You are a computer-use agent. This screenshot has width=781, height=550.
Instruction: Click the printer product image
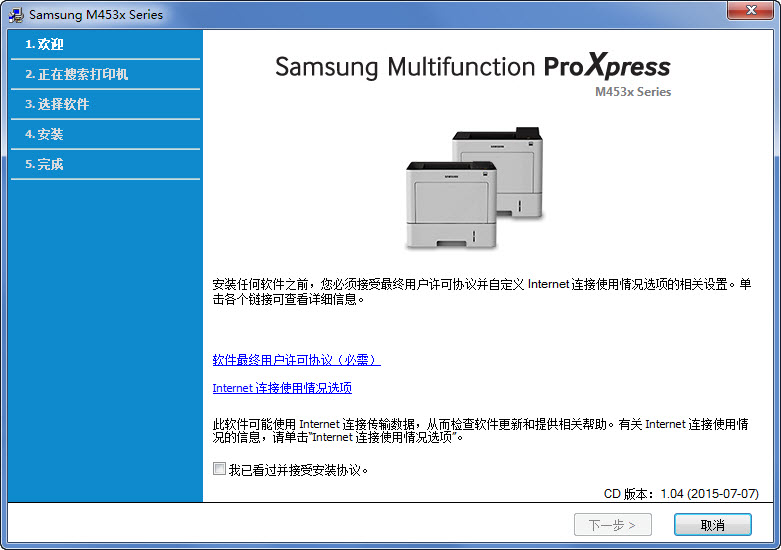(x=474, y=187)
